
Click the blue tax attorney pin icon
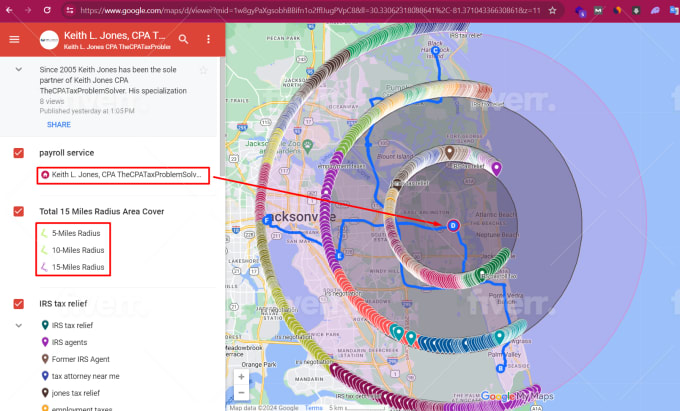tap(45, 375)
